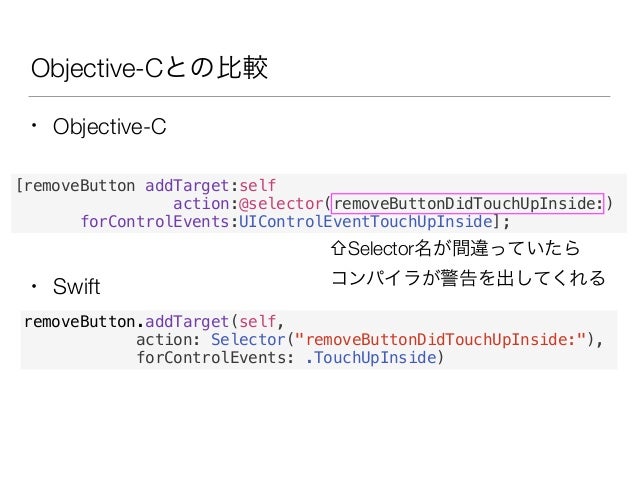Click the text 'Selector名が間違っていたら'
Image resolution: width=638 pixels, height=479 pixels.
(464, 248)
